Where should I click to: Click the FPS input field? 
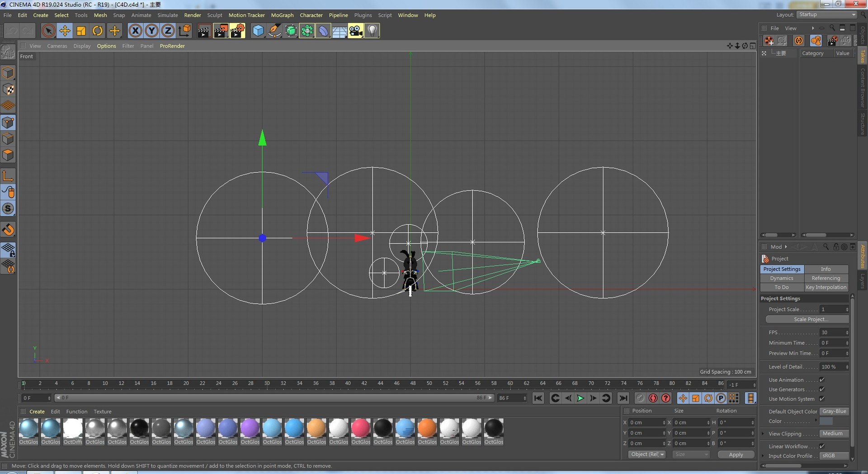pyautogui.click(x=834, y=332)
